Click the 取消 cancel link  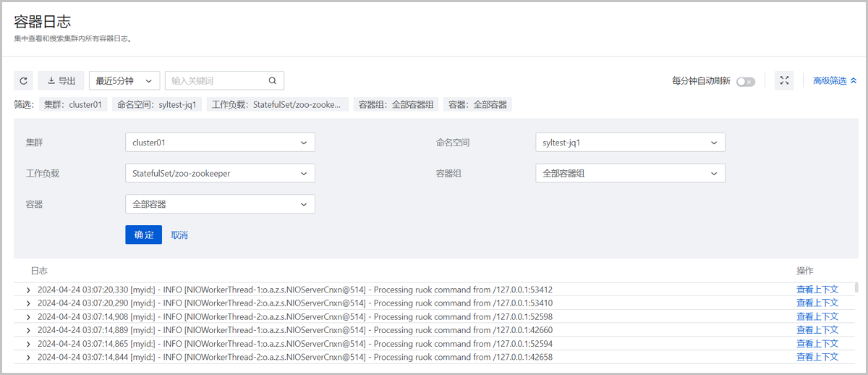click(x=179, y=235)
